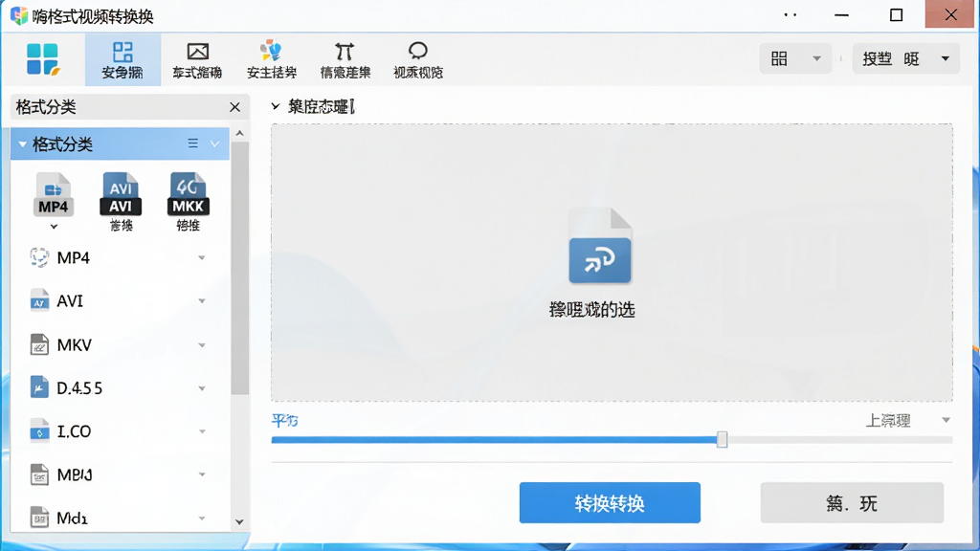Open the toolbar tab with the speech bubble icon

[x=418, y=60]
